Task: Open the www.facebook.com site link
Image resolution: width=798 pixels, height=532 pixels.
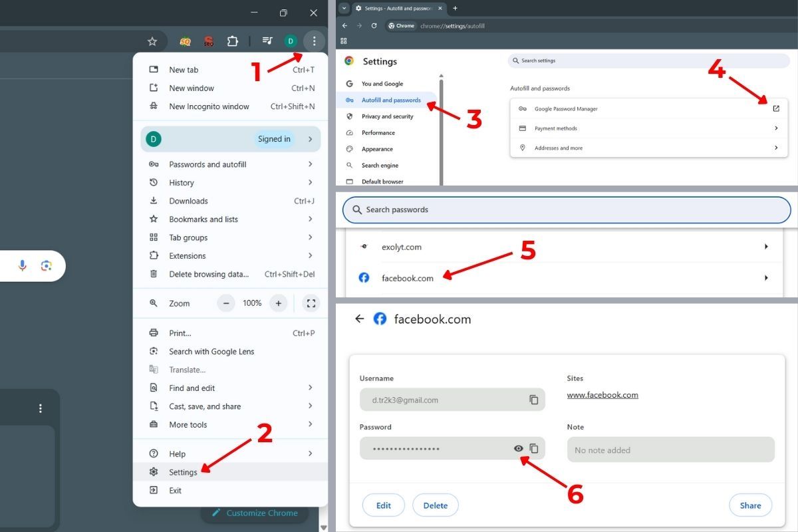Action: (x=602, y=395)
